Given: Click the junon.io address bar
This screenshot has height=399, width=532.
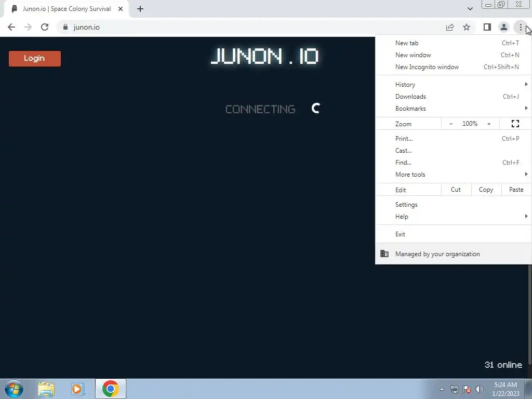Looking at the screenshot, I should pos(250,27).
